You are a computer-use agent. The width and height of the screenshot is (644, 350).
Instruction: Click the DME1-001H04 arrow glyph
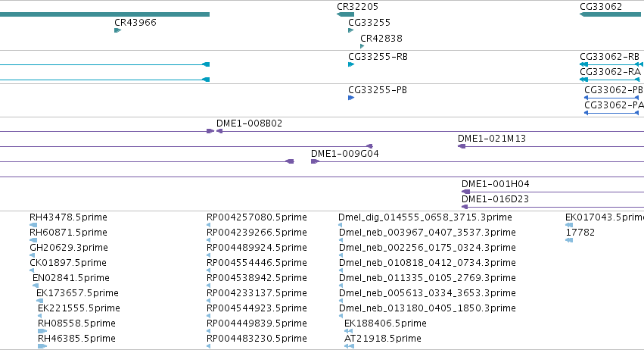(465, 192)
